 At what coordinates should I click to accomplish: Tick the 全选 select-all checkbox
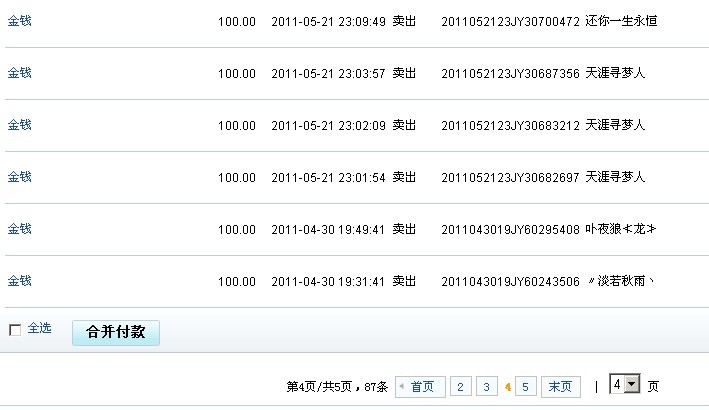[x=14, y=330]
